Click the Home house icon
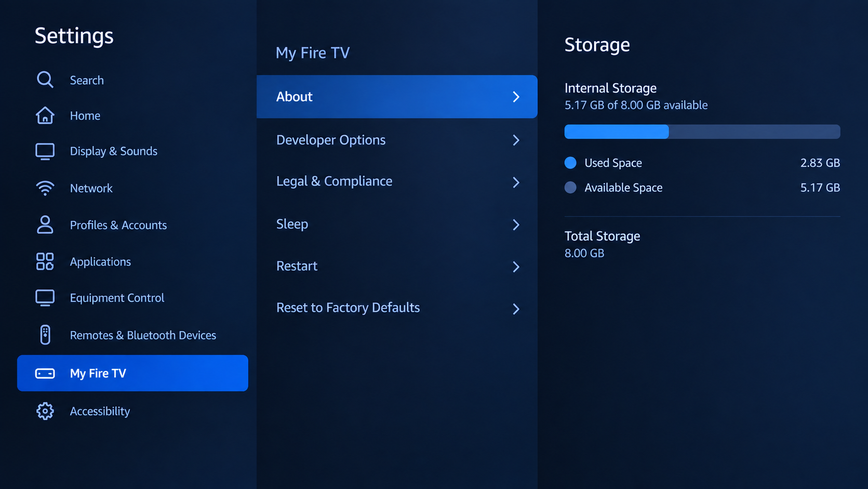This screenshot has width=868, height=489. (45, 115)
